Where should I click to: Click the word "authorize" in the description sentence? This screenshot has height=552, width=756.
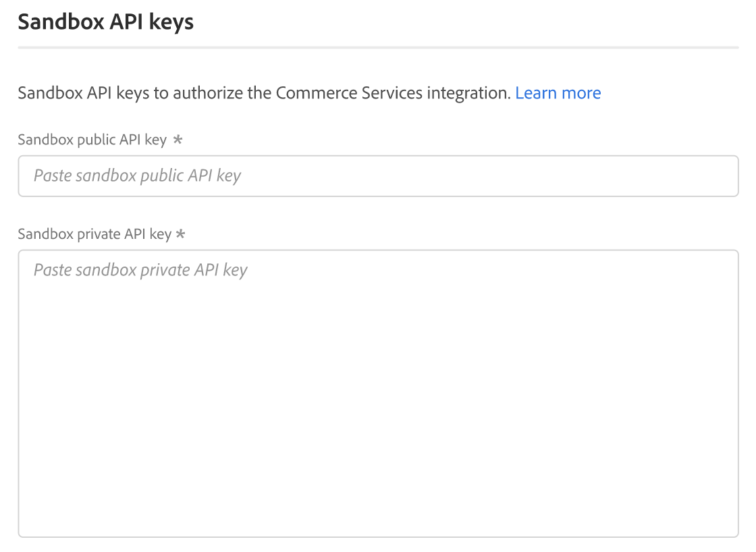click(x=207, y=93)
